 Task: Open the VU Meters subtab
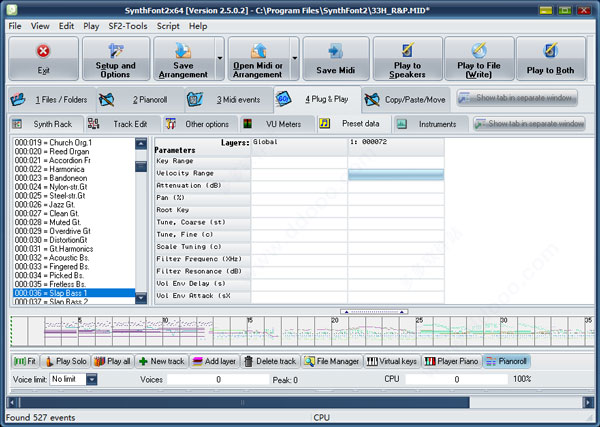pyautogui.click(x=277, y=124)
